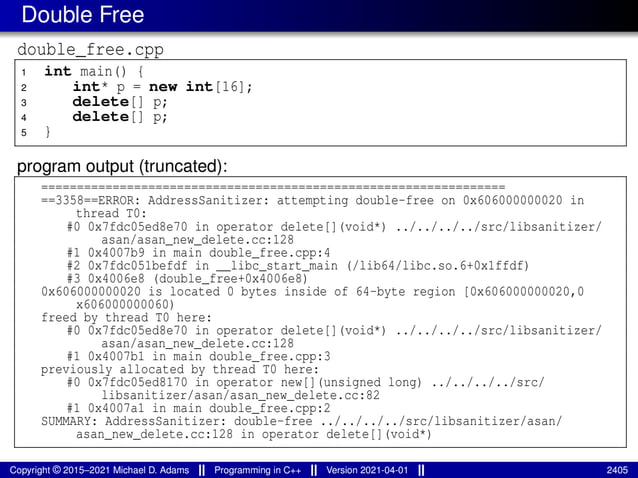Click the slide number 2405
The height and width of the screenshot is (478, 638).
[617, 470]
